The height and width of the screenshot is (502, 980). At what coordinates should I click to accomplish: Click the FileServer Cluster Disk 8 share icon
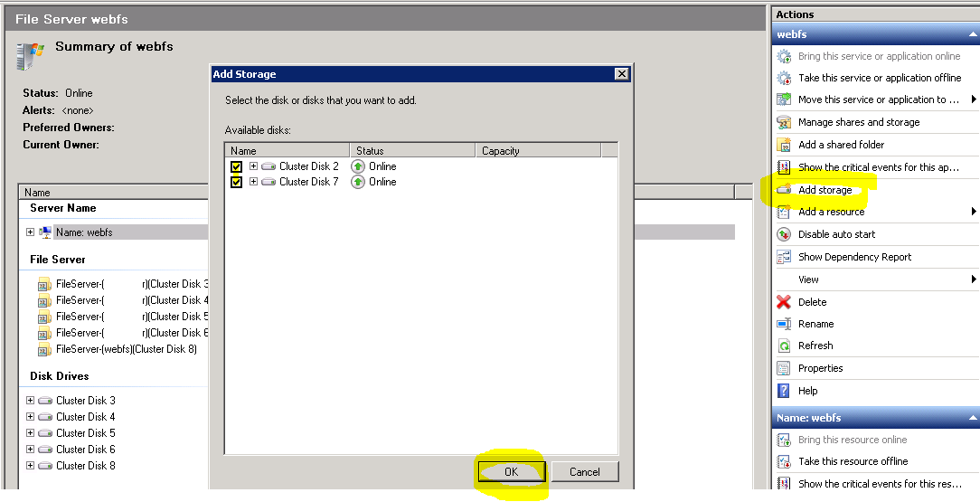[x=44, y=349]
